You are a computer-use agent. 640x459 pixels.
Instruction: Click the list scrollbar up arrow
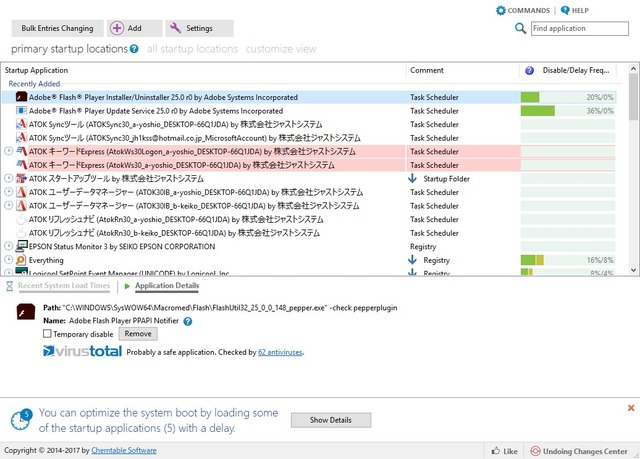[x=633, y=69]
